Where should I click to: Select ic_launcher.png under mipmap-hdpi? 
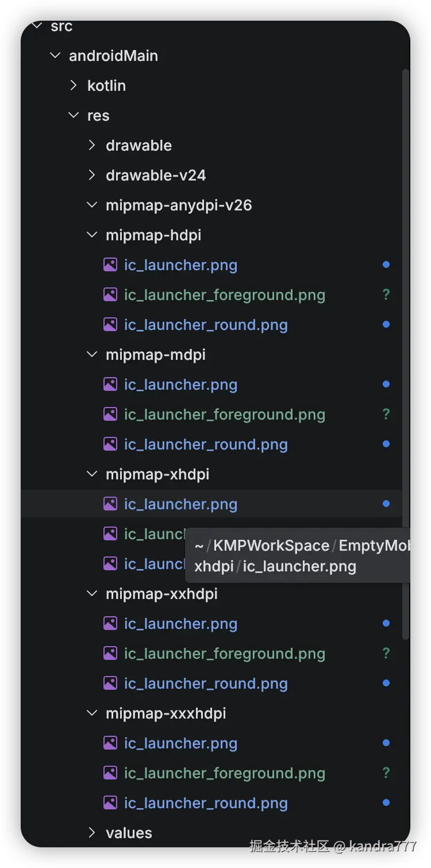(x=180, y=266)
